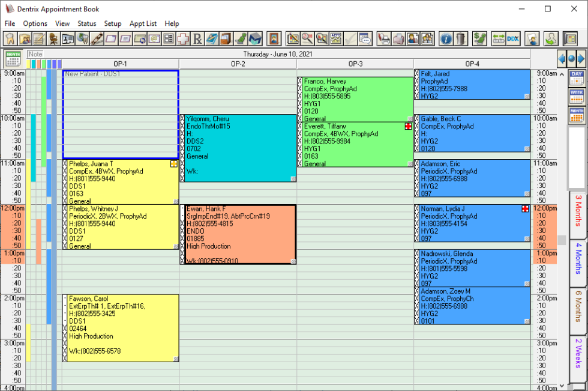Click the Prescriptions Rx toolbar icon
588x391 pixels.
(197, 39)
